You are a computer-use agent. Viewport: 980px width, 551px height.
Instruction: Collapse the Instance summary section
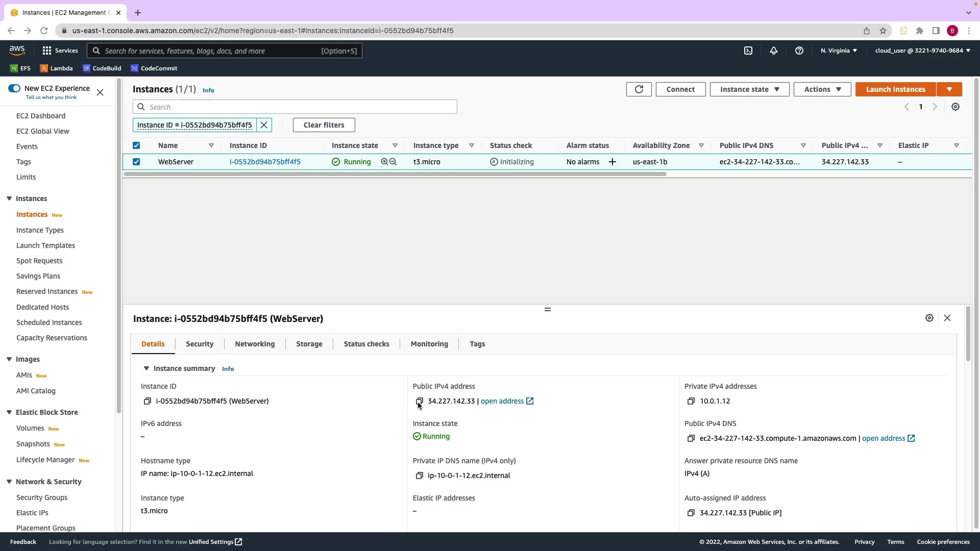(146, 368)
